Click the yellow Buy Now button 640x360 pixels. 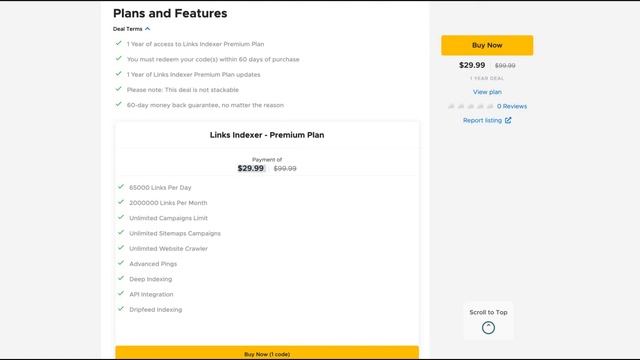487,45
